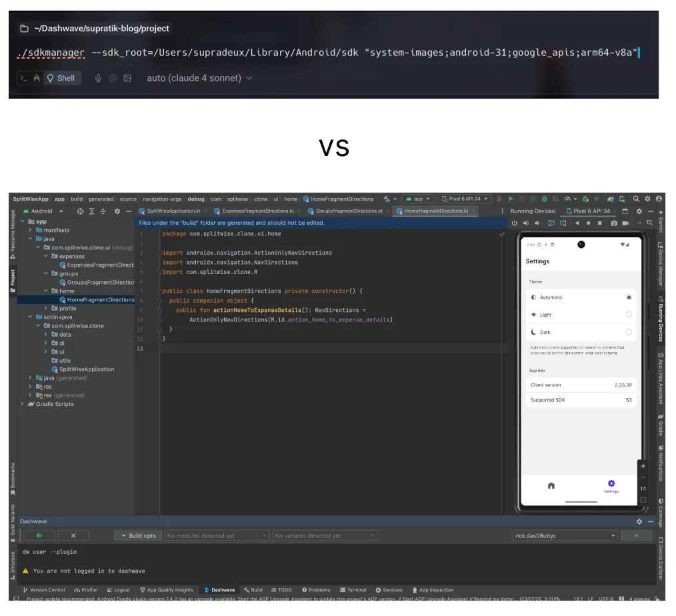Take emulator screenshot with camera icon
The image size is (676, 616).
pos(613,223)
